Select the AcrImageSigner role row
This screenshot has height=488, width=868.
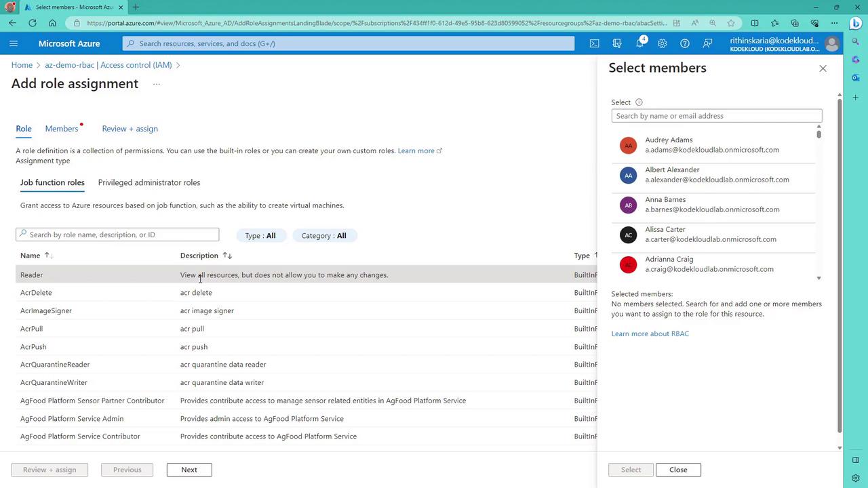305,310
